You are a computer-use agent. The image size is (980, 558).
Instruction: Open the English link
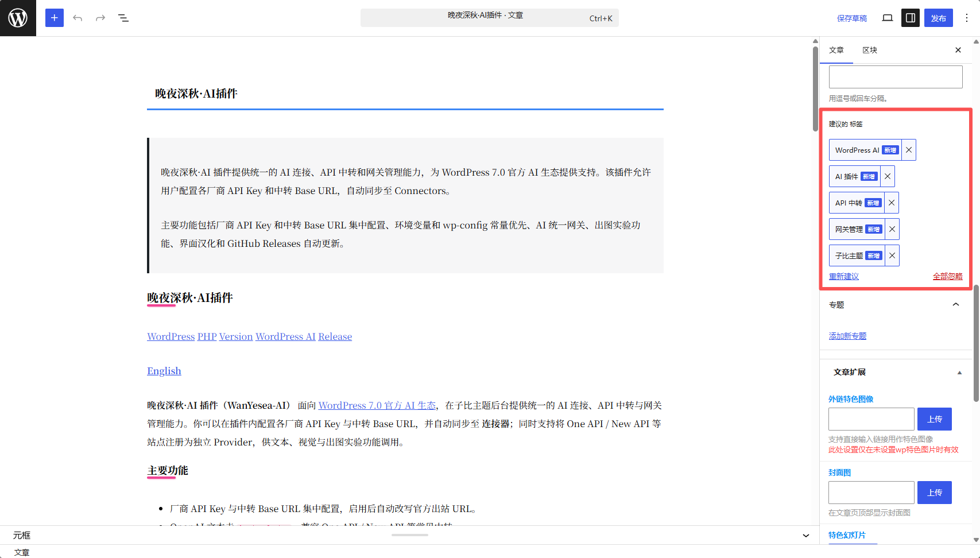pos(164,371)
